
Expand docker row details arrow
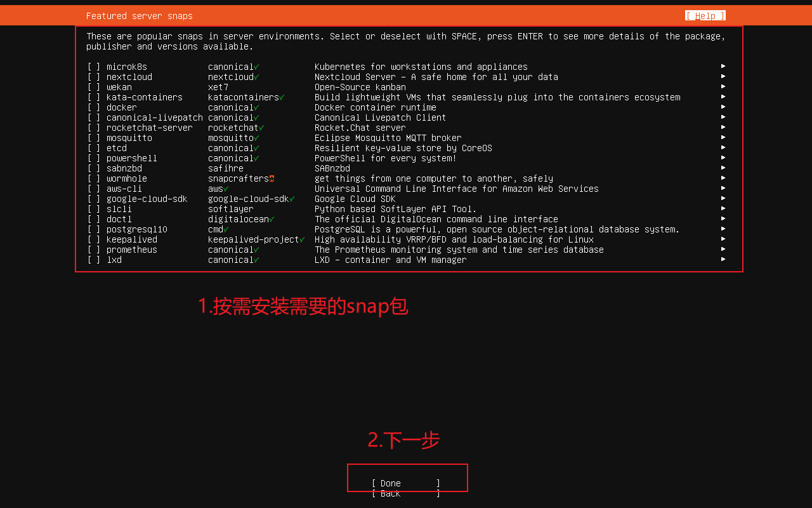723,107
